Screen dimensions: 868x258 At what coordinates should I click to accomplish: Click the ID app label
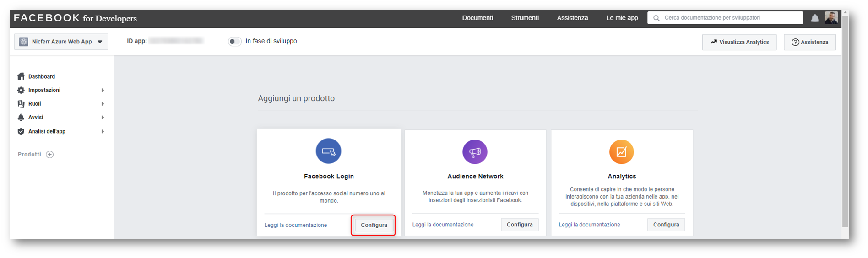click(137, 41)
